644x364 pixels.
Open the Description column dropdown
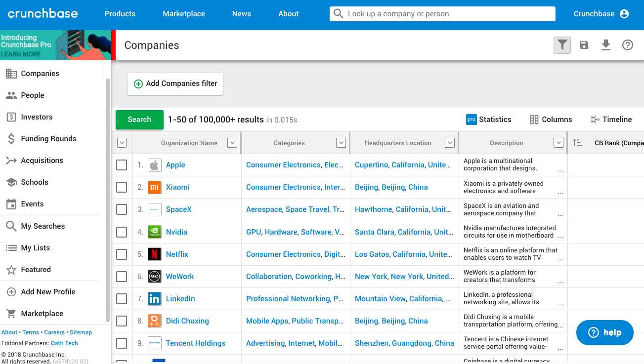click(x=558, y=143)
